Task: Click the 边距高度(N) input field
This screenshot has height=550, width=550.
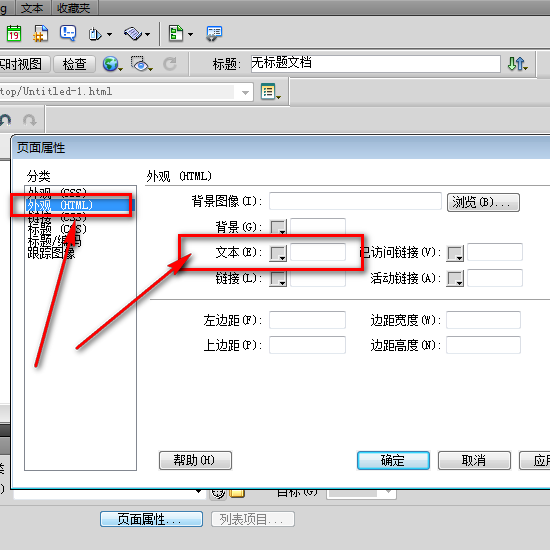Action: tap(483, 345)
